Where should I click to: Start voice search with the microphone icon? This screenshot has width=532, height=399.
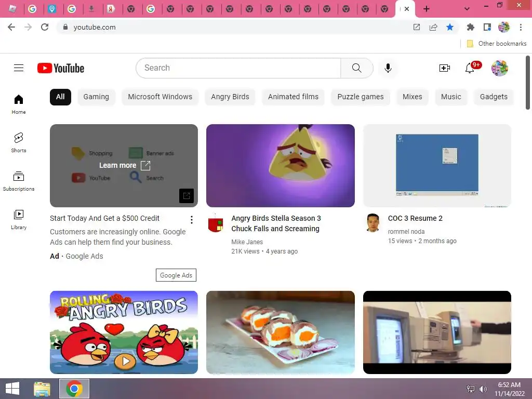(388, 68)
